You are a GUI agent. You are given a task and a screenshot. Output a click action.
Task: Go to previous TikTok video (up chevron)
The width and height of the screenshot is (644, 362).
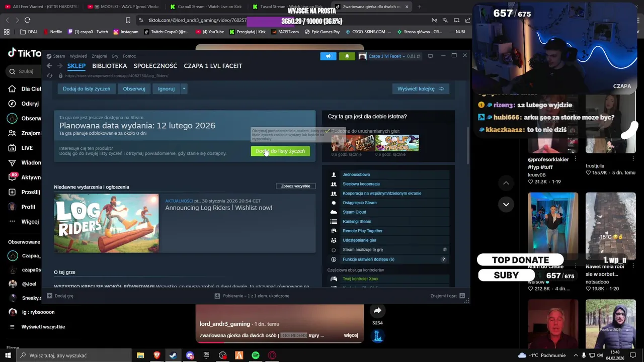point(506,183)
